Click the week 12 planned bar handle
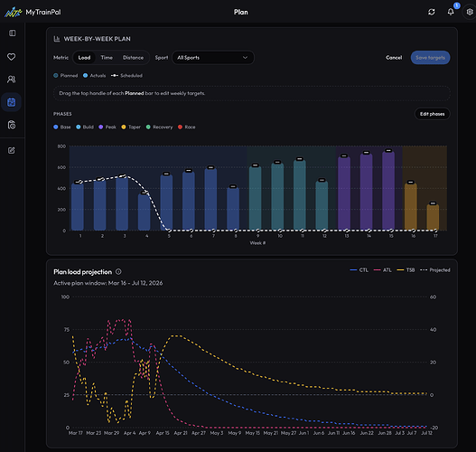The width and height of the screenshot is (476, 452). click(322, 180)
